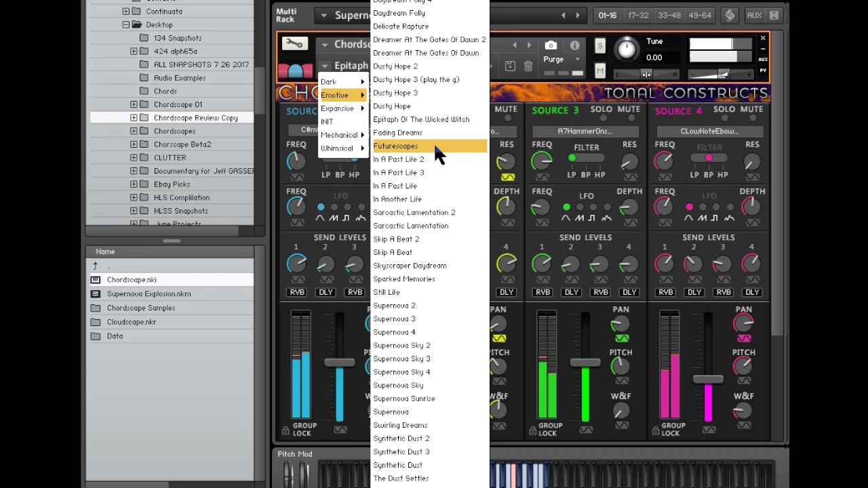Select Chordscape.nki in the file list
The image size is (868, 488).
170,280
